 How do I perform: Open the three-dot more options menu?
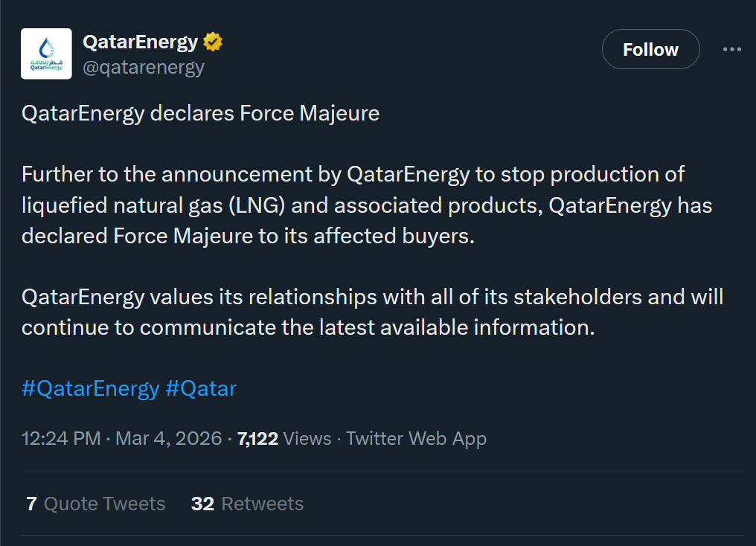[x=732, y=50]
